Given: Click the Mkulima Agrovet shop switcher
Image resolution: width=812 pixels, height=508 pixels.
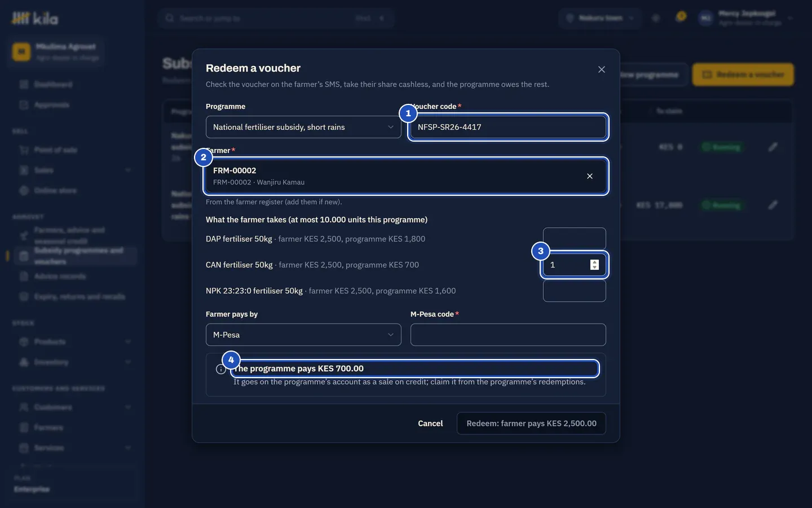Looking at the screenshot, I should click(56, 52).
